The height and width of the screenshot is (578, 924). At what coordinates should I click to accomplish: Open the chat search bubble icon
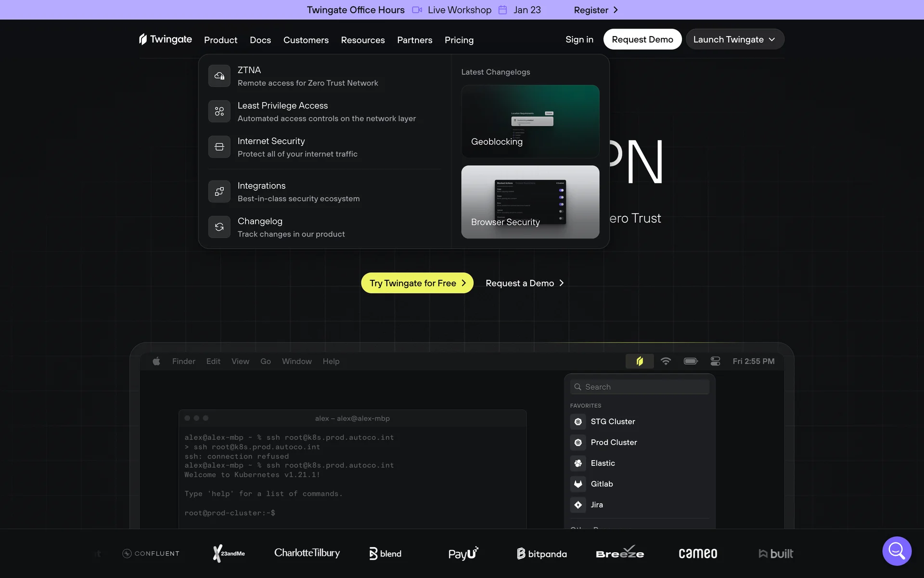(897, 551)
